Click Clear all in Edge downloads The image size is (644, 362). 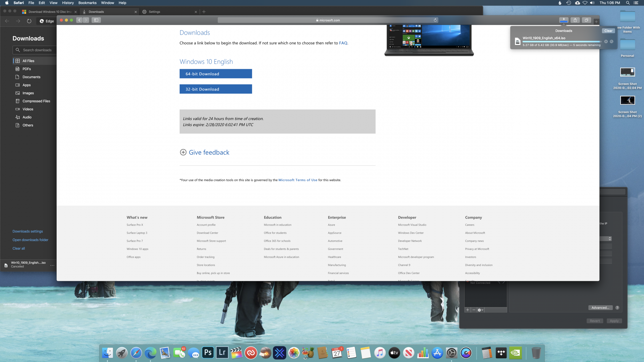pyautogui.click(x=19, y=248)
